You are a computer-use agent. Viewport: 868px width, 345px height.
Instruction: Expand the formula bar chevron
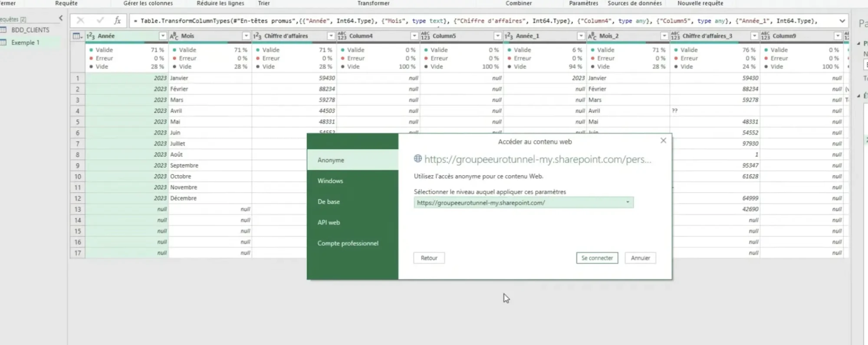tap(842, 21)
